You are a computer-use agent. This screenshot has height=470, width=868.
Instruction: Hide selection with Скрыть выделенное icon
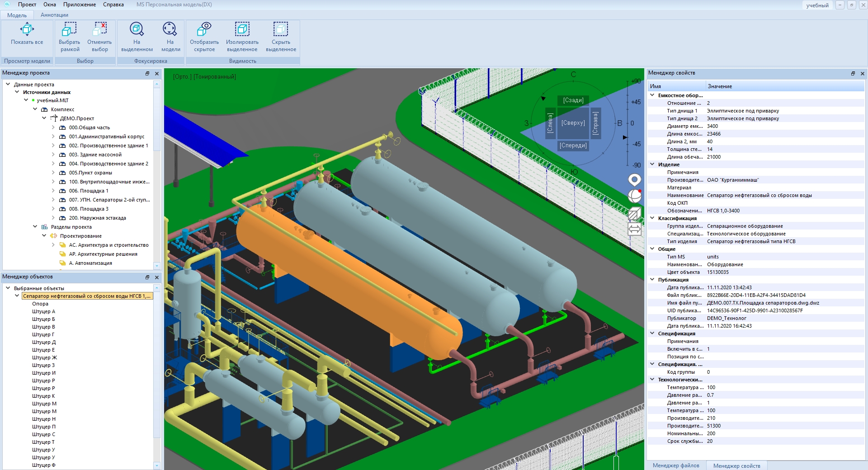click(x=281, y=30)
